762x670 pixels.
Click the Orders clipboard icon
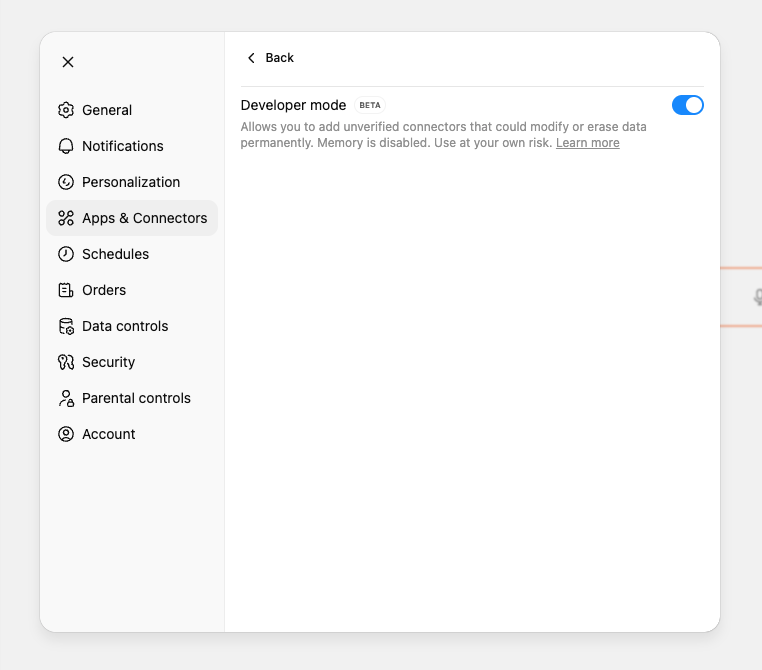(x=66, y=290)
